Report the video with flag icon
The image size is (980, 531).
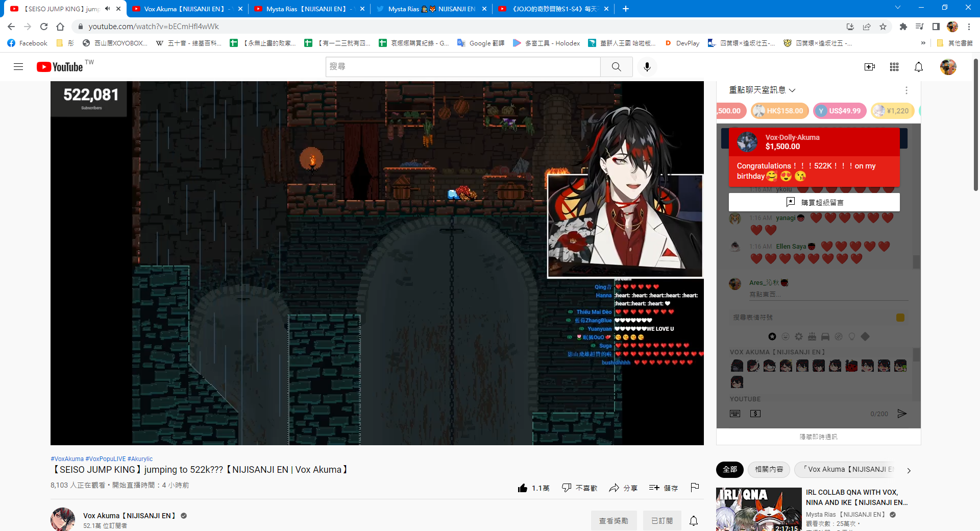click(695, 488)
